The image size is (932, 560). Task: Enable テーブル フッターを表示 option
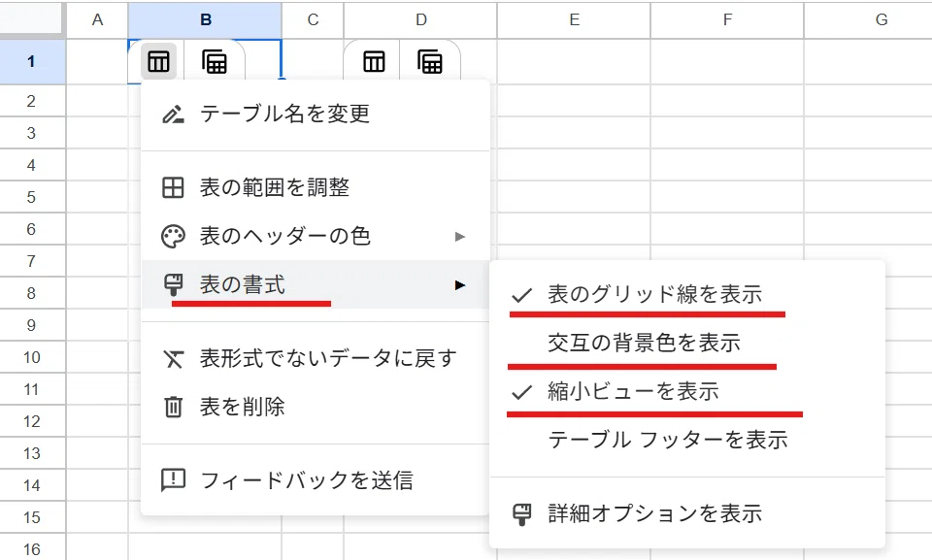pyautogui.click(x=687, y=441)
